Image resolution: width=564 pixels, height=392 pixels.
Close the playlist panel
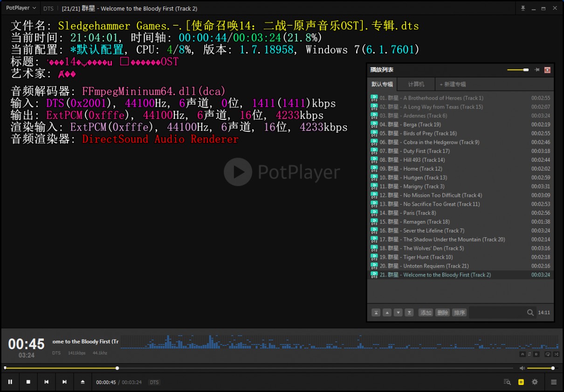coord(548,70)
